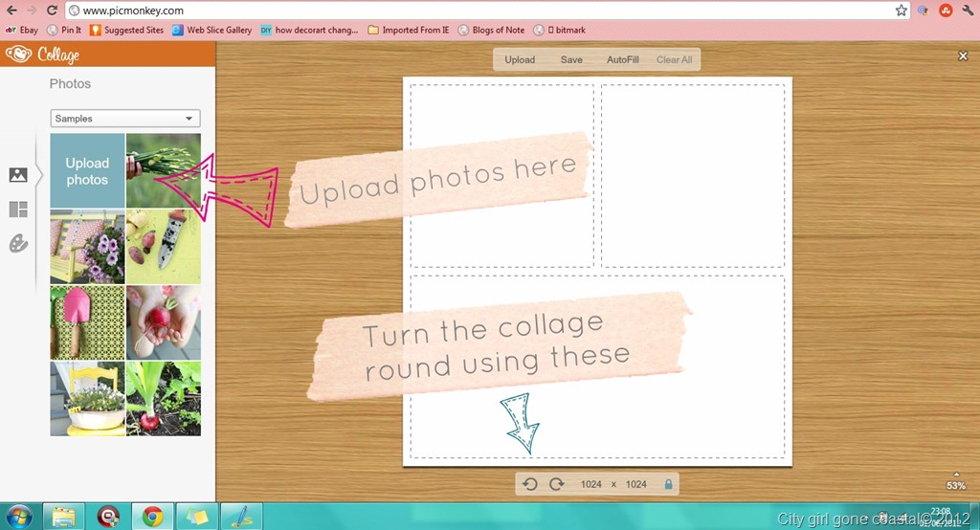Viewport: 980px width, 530px height.
Task: Open the Photos panel icon in sidebar
Action: (18, 175)
